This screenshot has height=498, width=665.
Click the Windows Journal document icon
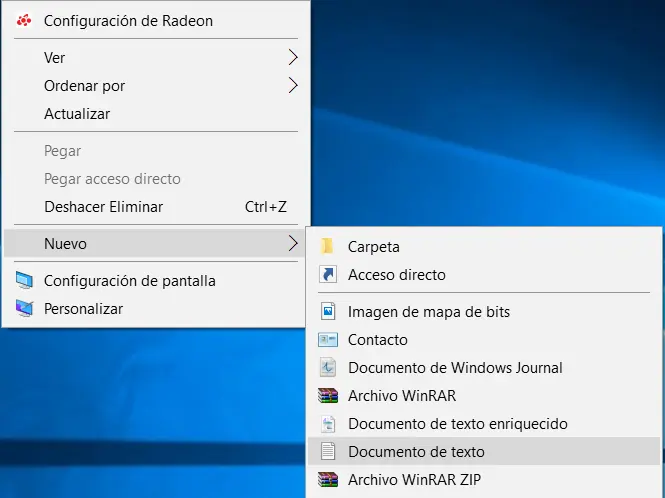(328, 367)
